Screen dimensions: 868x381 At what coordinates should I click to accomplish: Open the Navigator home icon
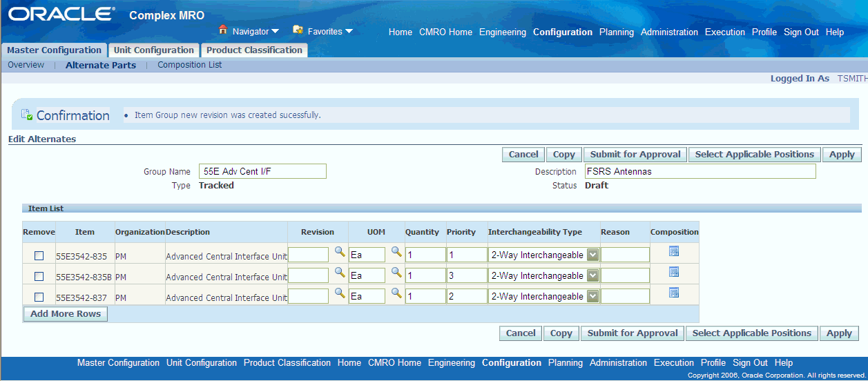[222, 30]
